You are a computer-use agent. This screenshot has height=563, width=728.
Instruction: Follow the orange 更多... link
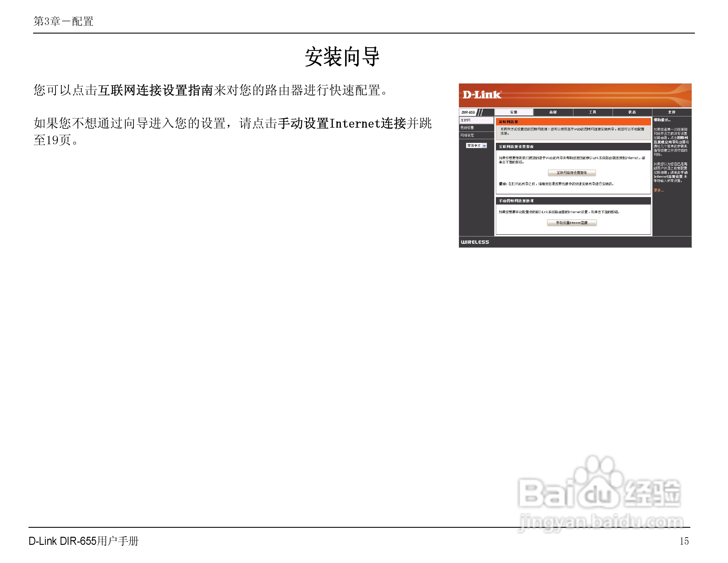[x=658, y=190]
